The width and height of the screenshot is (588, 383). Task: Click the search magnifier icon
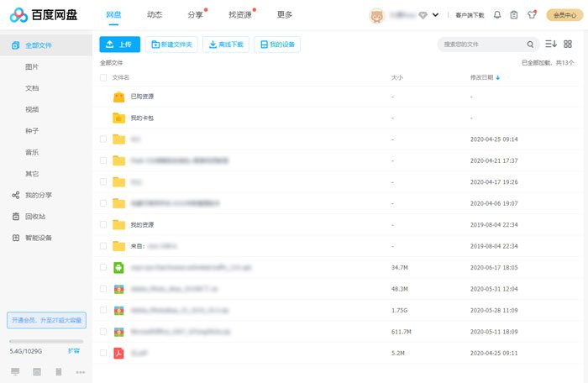tap(530, 45)
